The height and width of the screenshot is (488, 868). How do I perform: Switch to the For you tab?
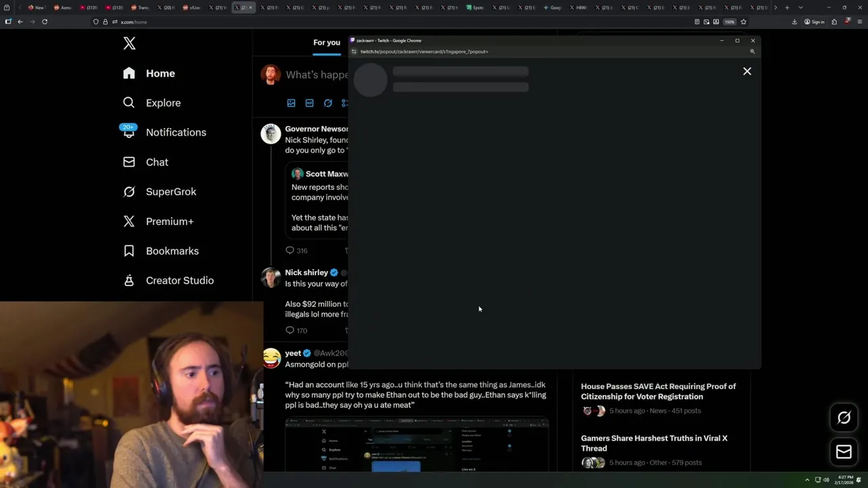point(327,43)
